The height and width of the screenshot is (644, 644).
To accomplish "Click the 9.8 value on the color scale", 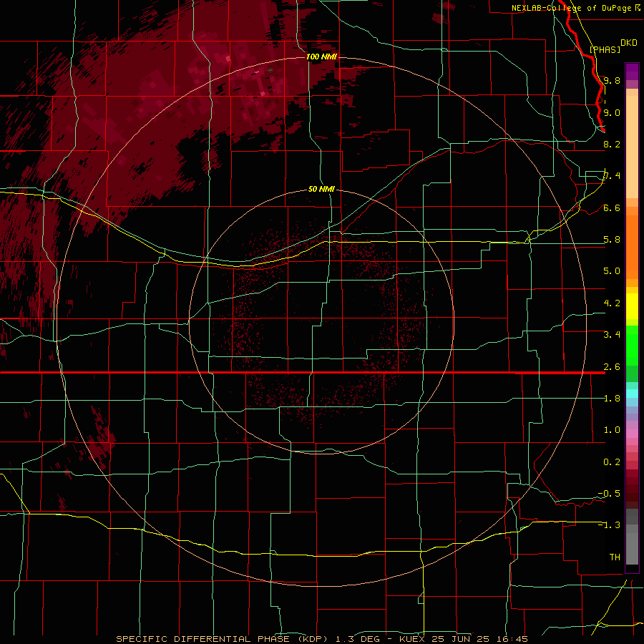I will coord(612,81).
